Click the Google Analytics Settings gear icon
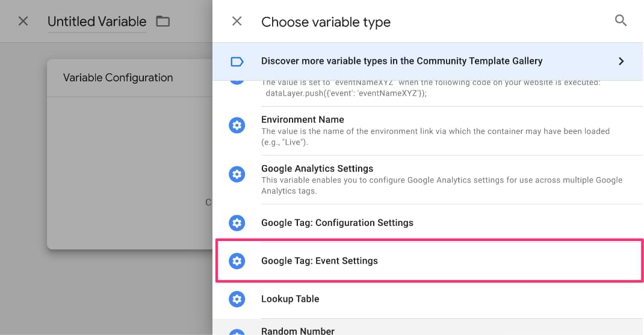The image size is (644, 335). pyautogui.click(x=237, y=174)
